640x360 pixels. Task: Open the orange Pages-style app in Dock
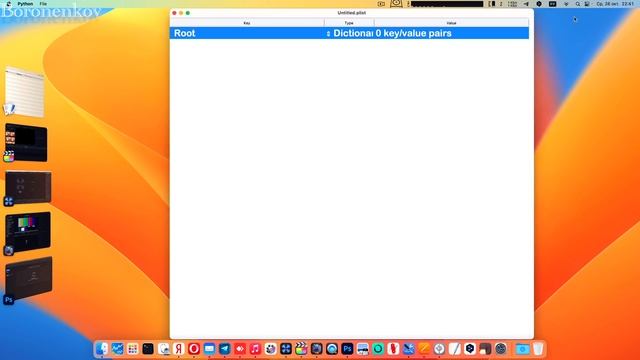424,349
